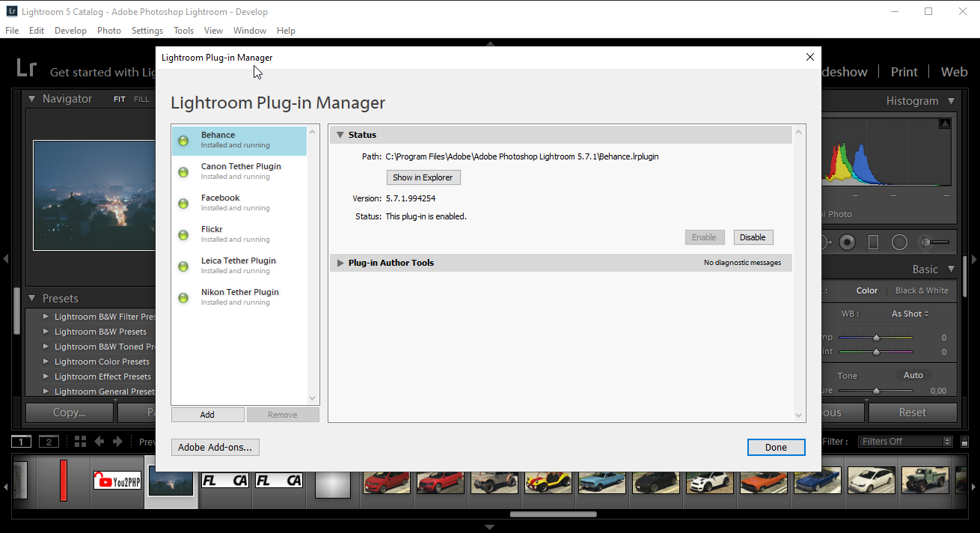Open the second monitor display icon
The image size is (980, 533).
click(x=49, y=442)
